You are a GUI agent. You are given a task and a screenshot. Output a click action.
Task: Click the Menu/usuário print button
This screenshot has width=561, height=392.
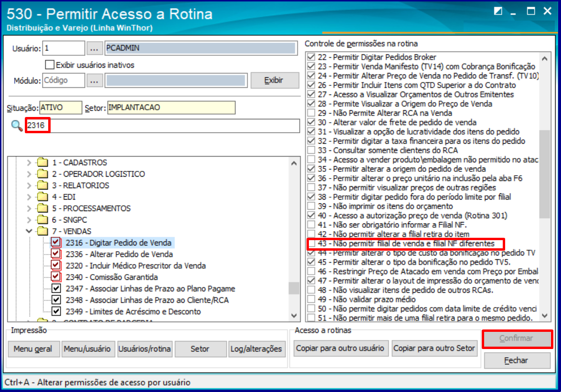88,349
